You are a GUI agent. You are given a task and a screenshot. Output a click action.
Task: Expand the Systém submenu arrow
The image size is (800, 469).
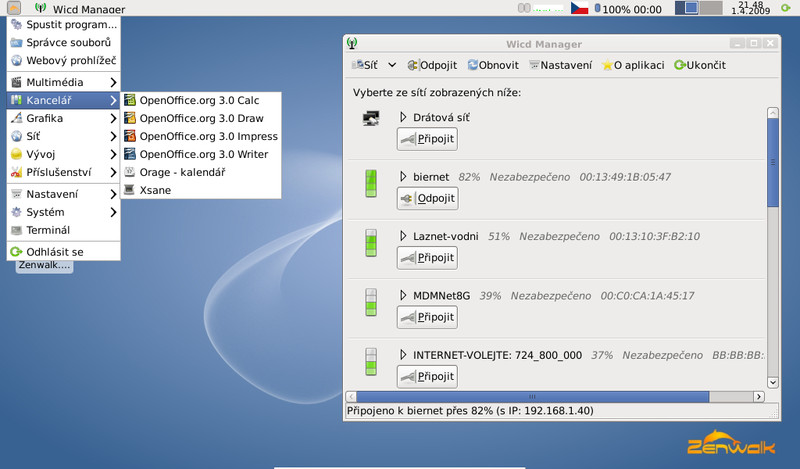tap(113, 212)
